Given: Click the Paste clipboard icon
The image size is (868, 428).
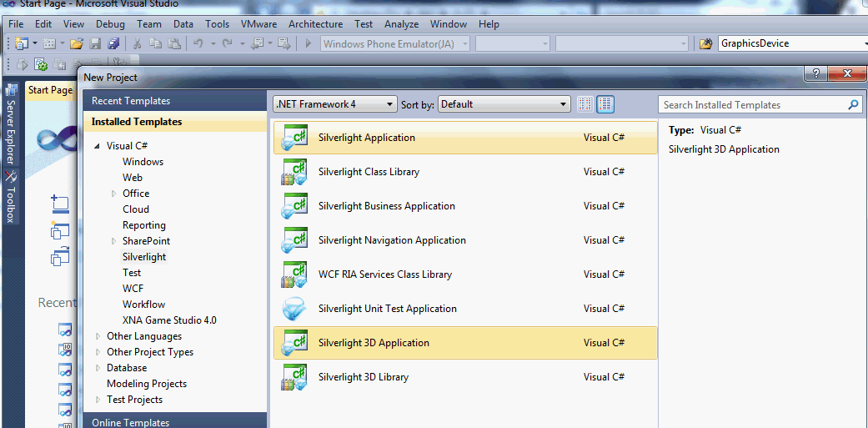Looking at the screenshot, I should click(x=174, y=43).
